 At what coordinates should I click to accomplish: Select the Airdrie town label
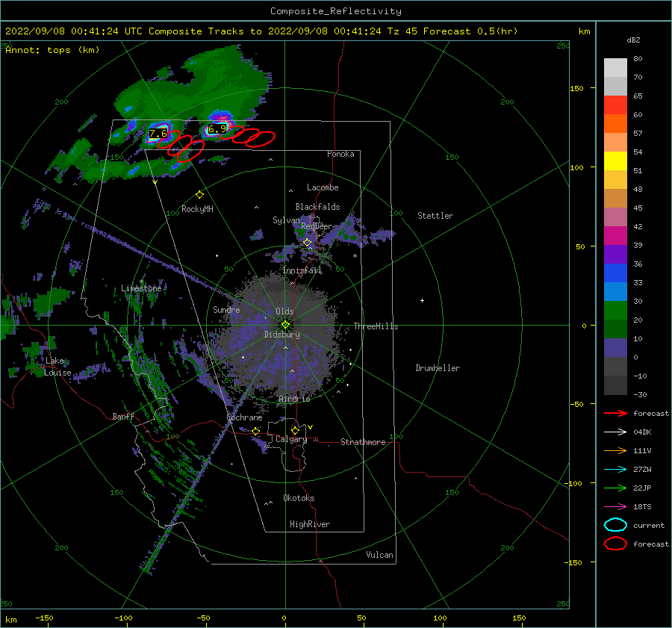(294, 399)
